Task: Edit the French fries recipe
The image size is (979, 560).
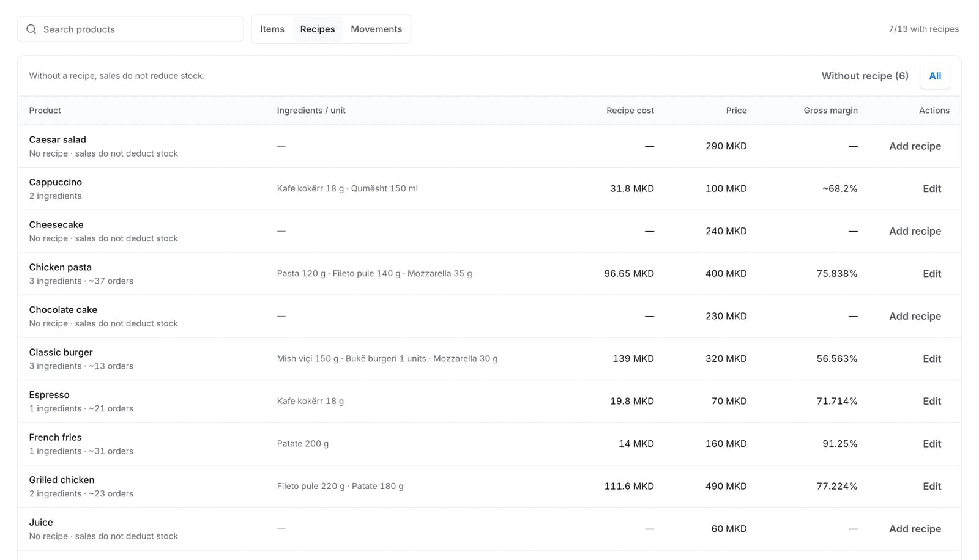Action: pos(932,444)
